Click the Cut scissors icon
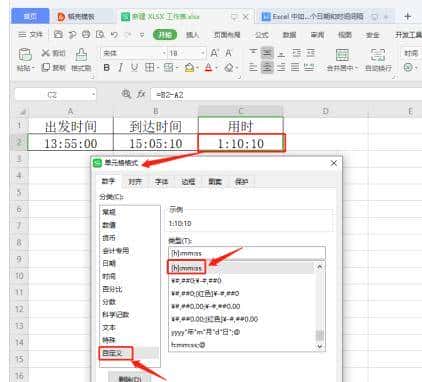The width and height of the screenshot is (422, 382). click(x=46, y=53)
